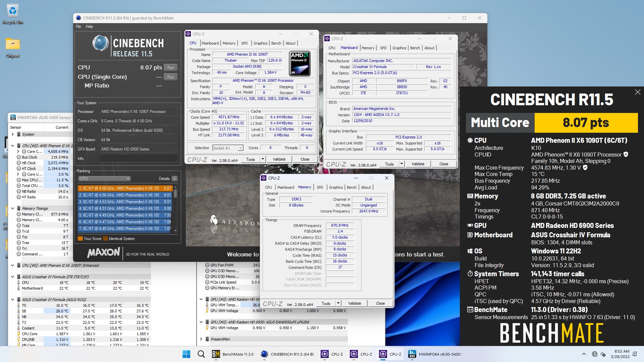Image resolution: width=644 pixels, height=362 pixels.
Task: Click the Memory chip icon in BenchMate
Action: click(x=470, y=196)
